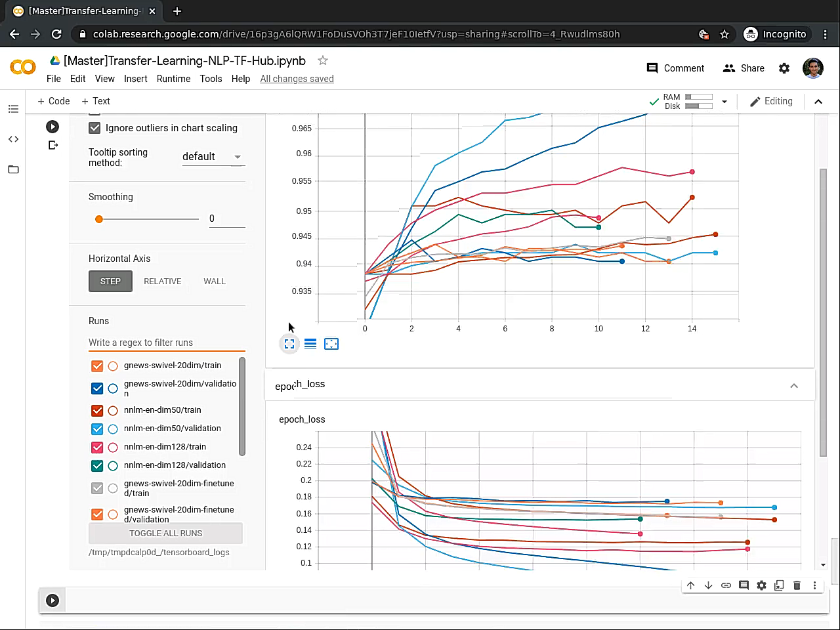This screenshot has height=630, width=840.
Task: Collapse the epoch_loss section
Action: (x=794, y=386)
